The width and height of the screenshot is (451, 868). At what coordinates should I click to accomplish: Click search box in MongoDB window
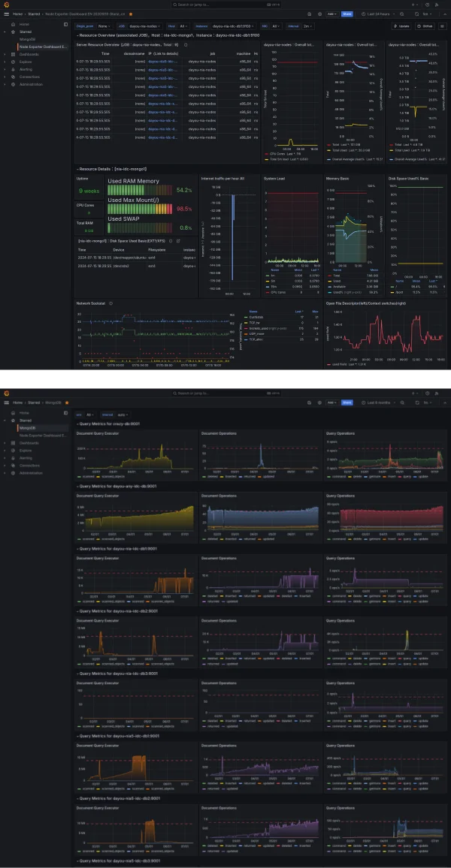225,393
